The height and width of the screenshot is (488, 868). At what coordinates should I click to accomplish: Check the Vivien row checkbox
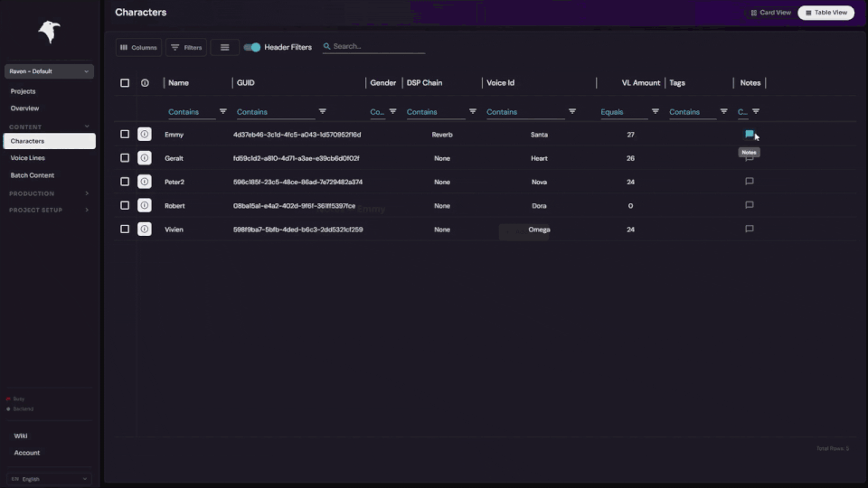[x=125, y=229]
